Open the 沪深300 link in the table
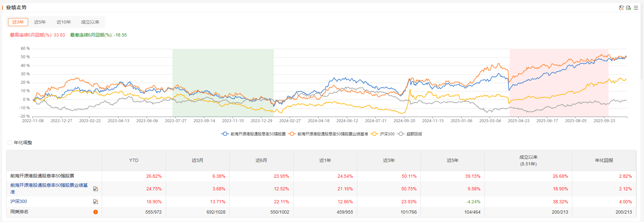This screenshot has height=222, width=644. tap(19, 201)
